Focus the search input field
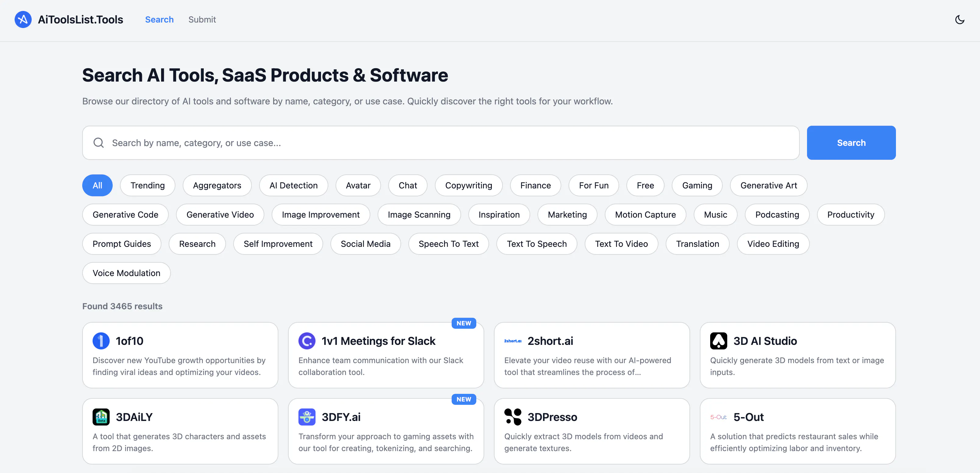Image resolution: width=980 pixels, height=473 pixels. [x=441, y=142]
